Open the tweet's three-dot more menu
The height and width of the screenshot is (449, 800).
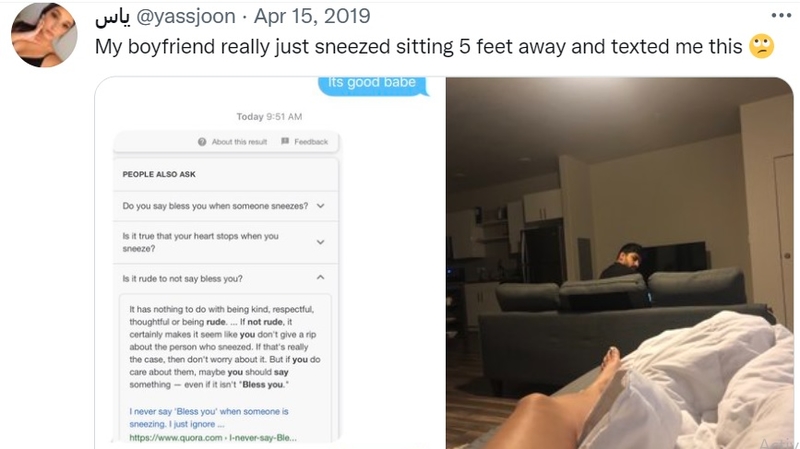(x=781, y=16)
